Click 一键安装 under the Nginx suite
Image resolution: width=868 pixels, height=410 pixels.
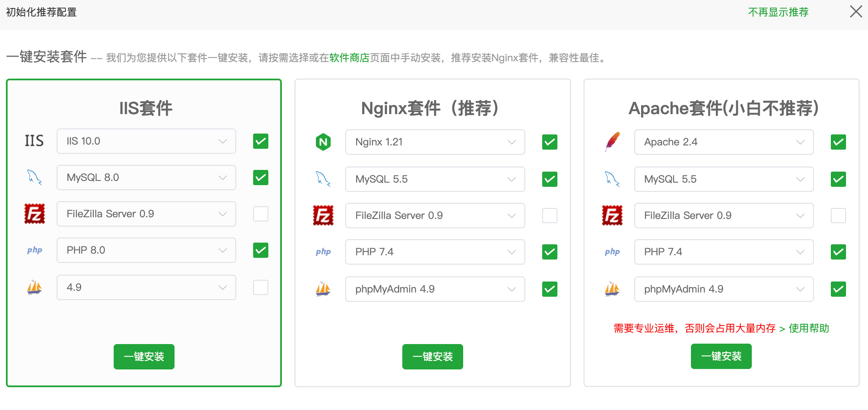(433, 357)
